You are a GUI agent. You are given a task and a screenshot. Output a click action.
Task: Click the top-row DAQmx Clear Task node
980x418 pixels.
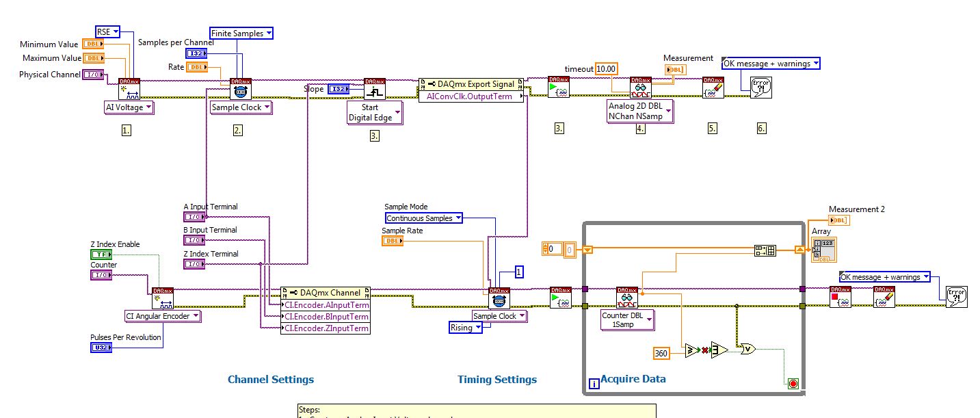[x=713, y=88]
